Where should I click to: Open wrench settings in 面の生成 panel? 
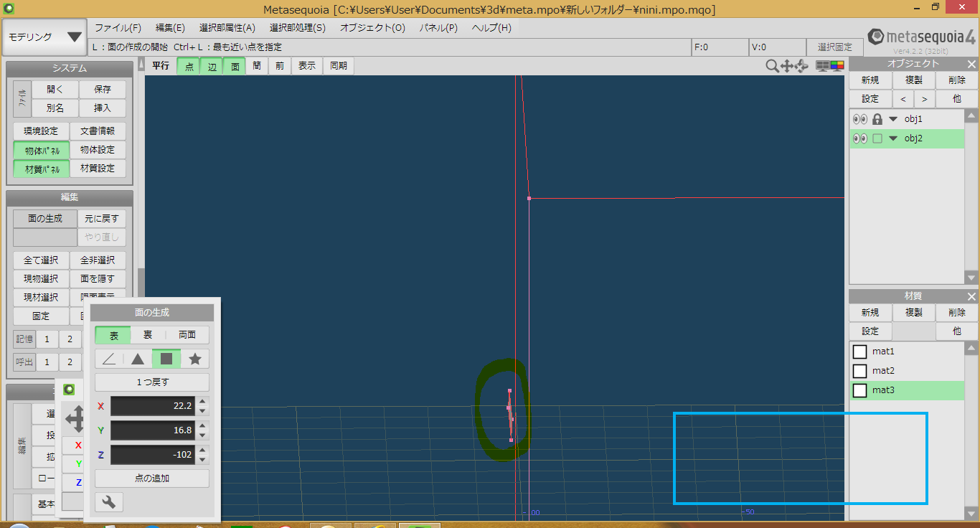click(x=109, y=501)
